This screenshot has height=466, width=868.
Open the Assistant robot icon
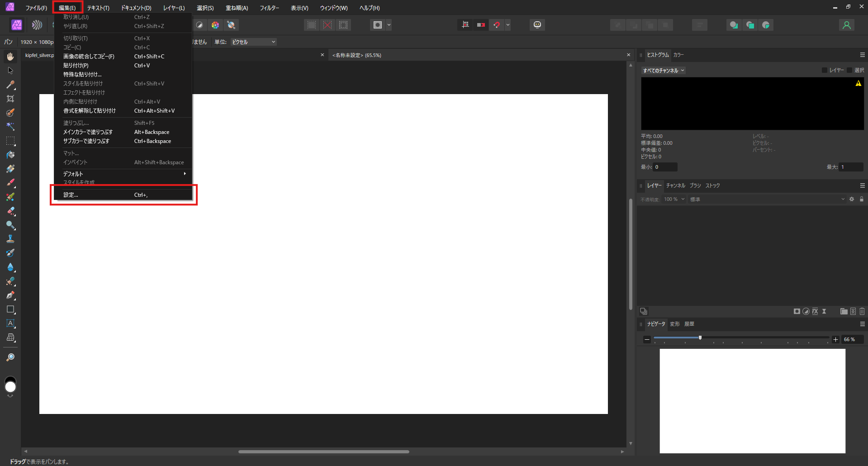coord(537,25)
